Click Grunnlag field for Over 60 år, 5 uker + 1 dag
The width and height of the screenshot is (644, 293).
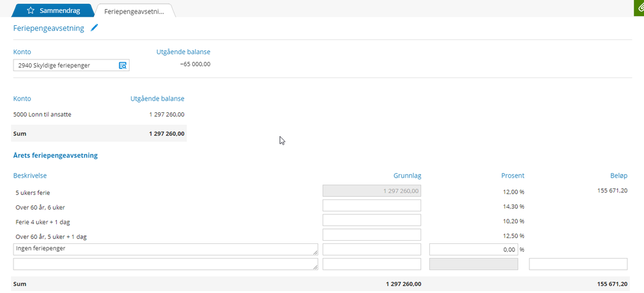click(372, 235)
